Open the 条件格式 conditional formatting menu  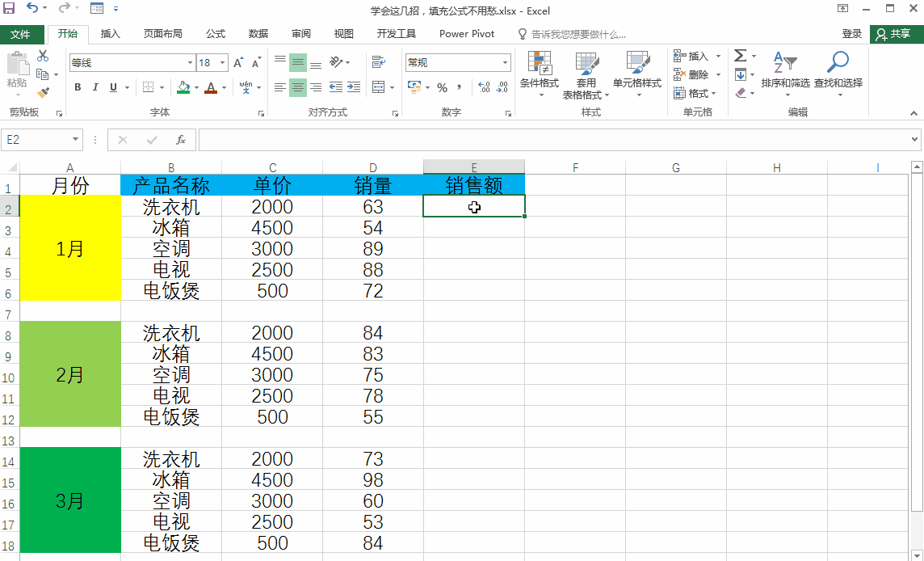540,74
